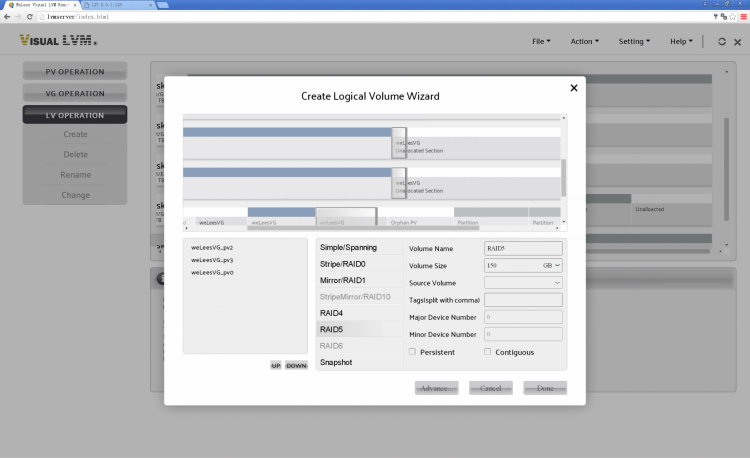Click the X icon beside the refresh icon
The height and width of the screenshot is (458, 750).
click(738, 42)
